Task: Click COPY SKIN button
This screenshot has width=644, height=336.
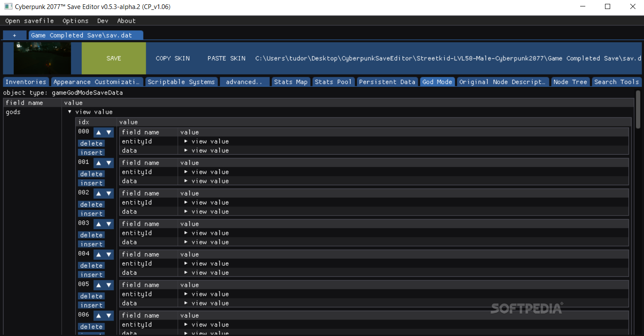Action: [173, 58]
